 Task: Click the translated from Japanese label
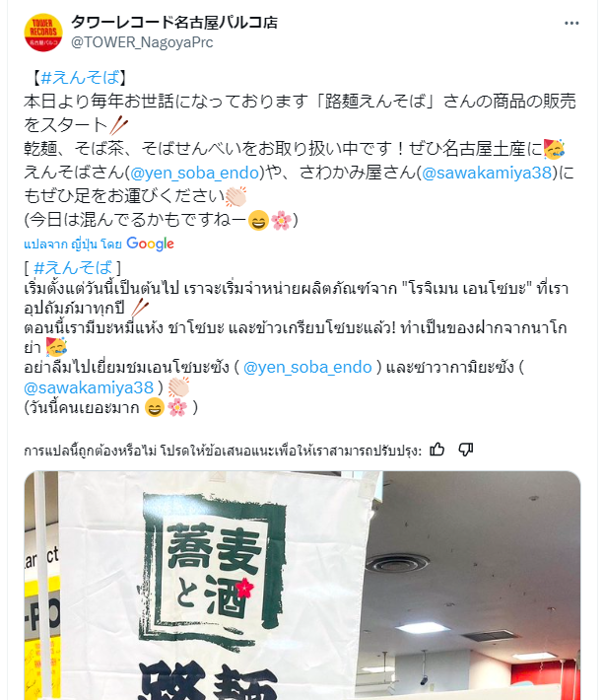pyautogui.click(x=73, y=245)
